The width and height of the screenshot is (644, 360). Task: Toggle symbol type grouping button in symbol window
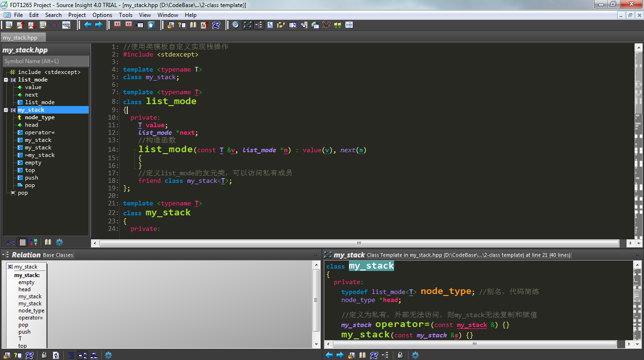[33, 242]
